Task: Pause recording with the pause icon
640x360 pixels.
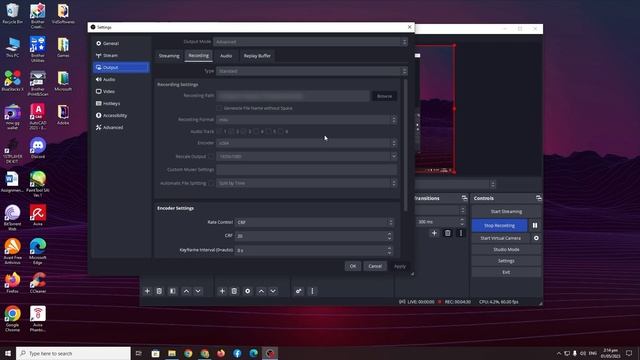Action: point(535,225)
